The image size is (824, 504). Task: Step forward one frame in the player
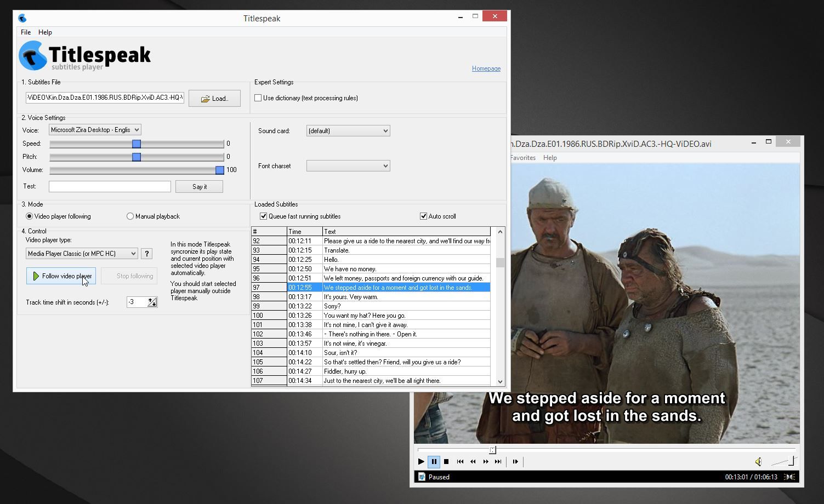pyautogui.click(x=515, y=462)
